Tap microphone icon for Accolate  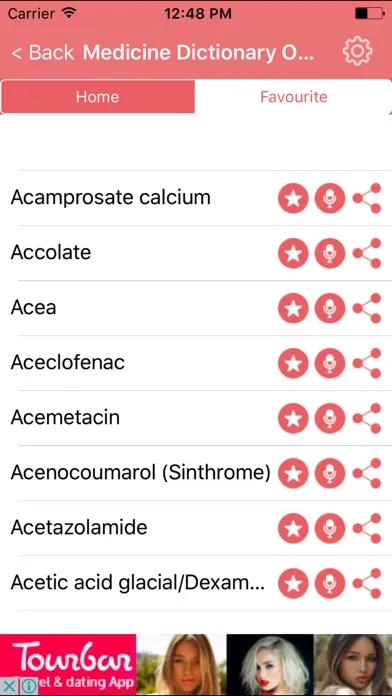(330, 253)
